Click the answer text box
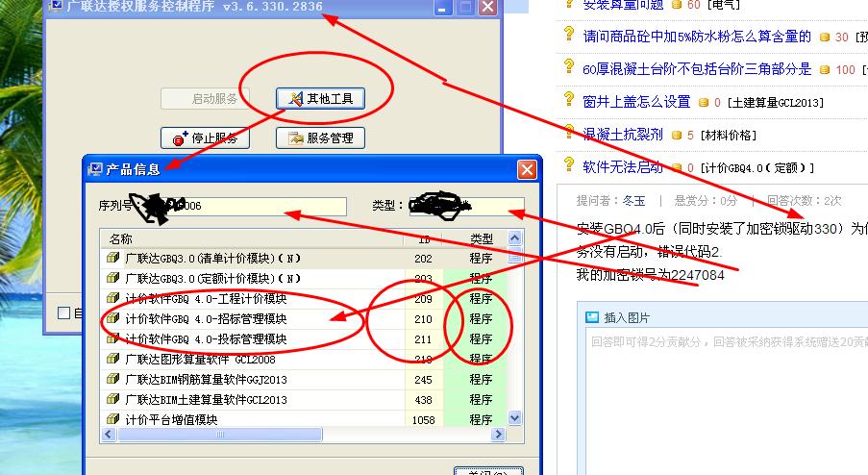Image resolution: width=868 pixels, height=475 pixels. pos(727,401)
